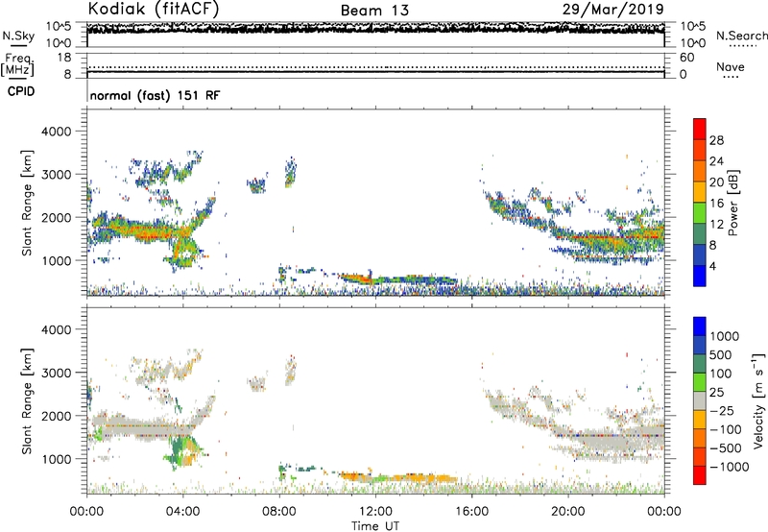Click the '20:00' time tick label
The image size is (768, 532).
567,512
